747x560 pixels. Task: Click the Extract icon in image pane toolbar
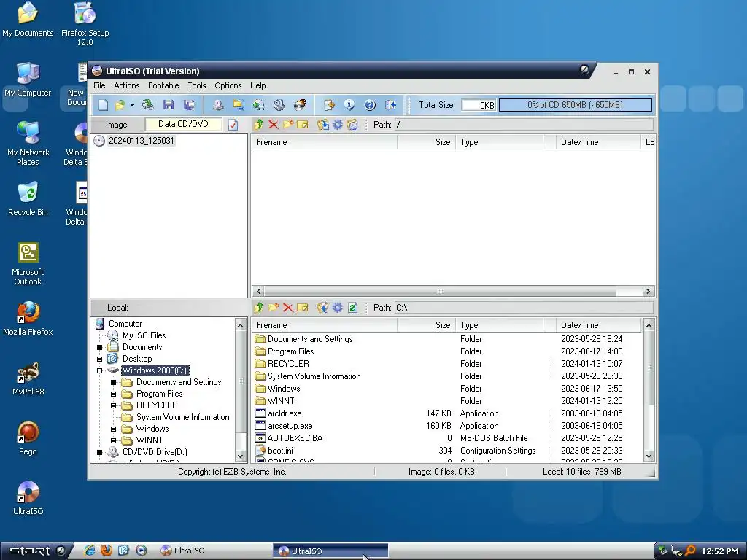point(323,124)
